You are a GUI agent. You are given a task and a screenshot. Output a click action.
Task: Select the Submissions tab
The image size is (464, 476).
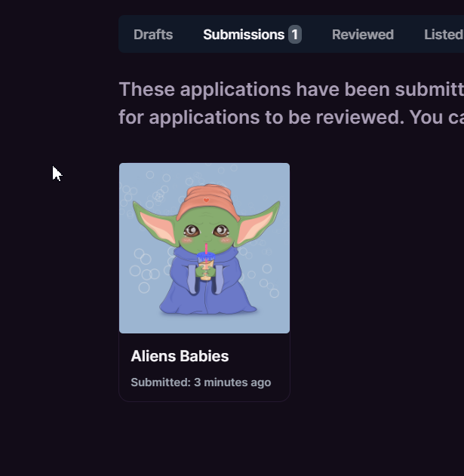click(x=244, y=35)
